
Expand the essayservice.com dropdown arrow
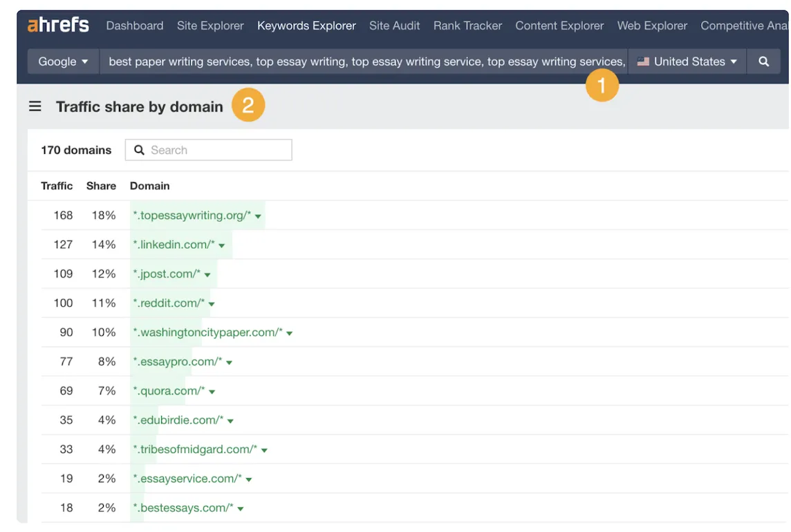pyautogui.click(x=249, y=479)
